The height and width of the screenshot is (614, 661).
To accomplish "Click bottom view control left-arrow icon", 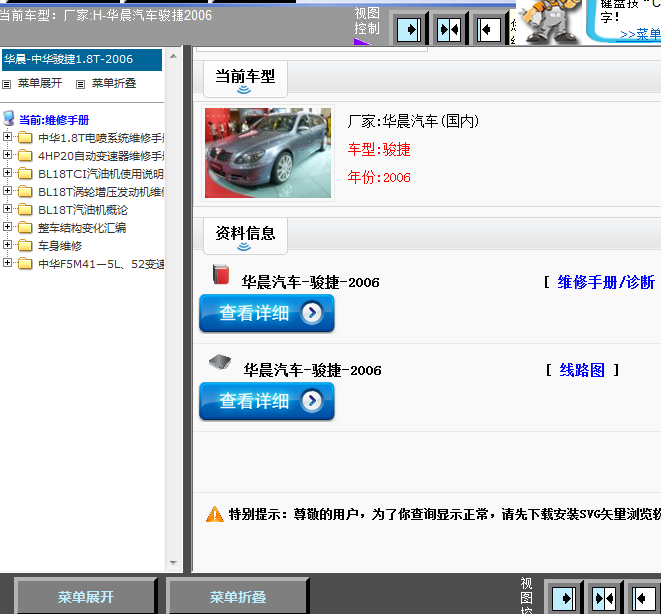I will [x=643, y=598].
